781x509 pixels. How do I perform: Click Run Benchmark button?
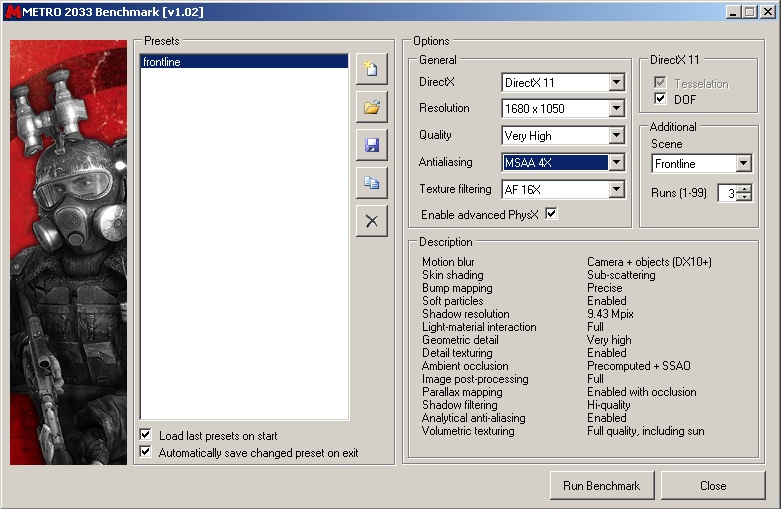602,486
